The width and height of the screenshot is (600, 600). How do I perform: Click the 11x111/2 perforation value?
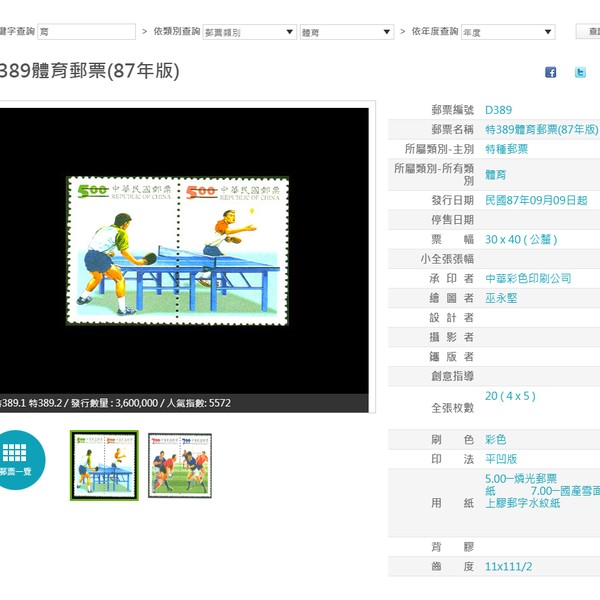[x=509, y=567]
